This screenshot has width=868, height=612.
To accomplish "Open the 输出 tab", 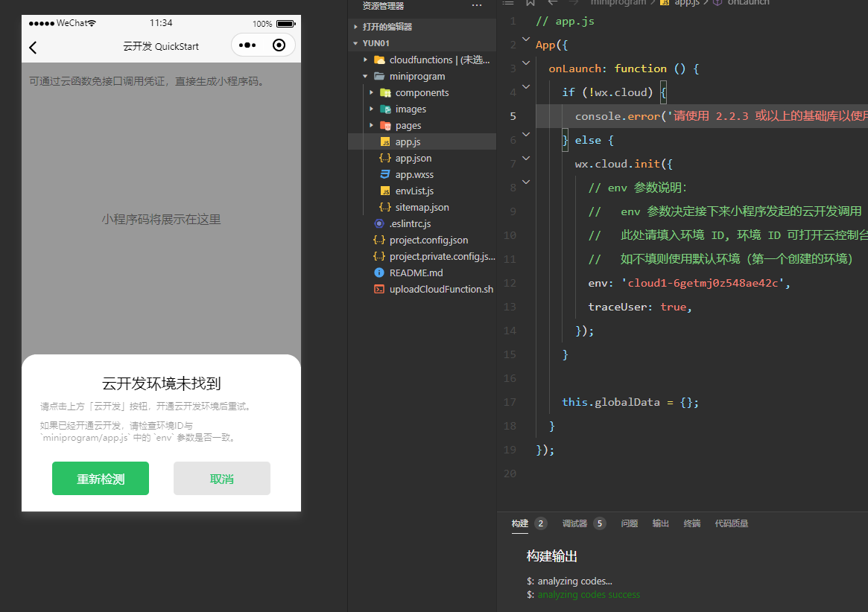I will tap(660, 523).
